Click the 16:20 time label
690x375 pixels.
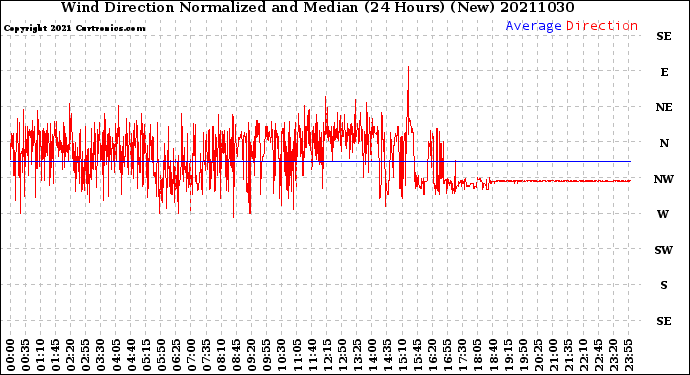[432, 355]
